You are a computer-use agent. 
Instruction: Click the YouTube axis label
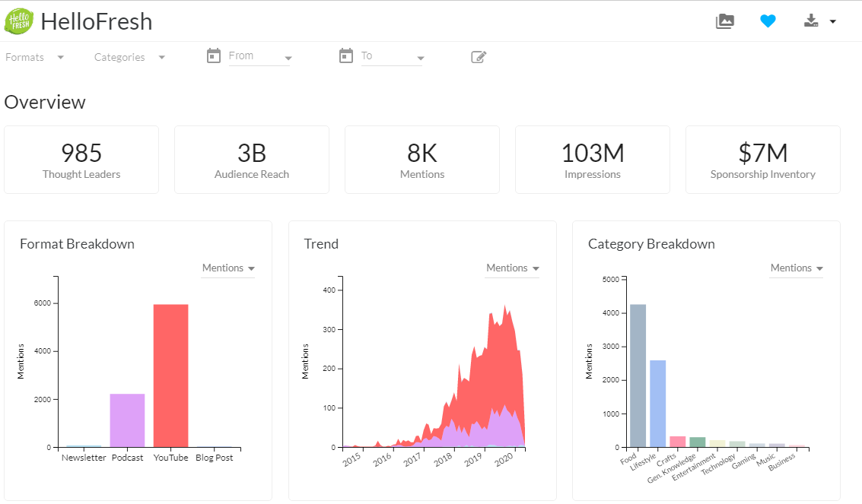(171, 458)
